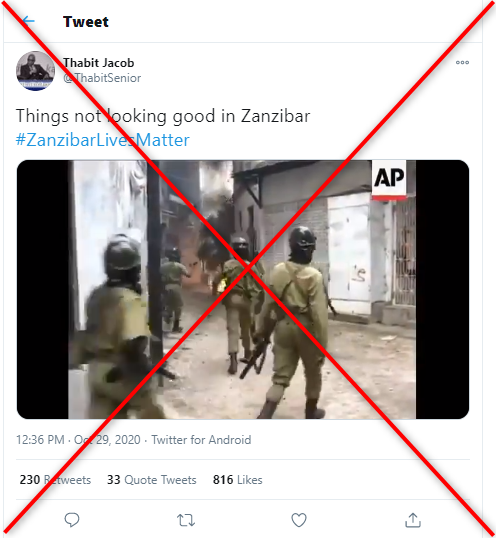Viewport: 496px width, 538px height.
Task: View the 816 Likes list
Action: [237, 480]
